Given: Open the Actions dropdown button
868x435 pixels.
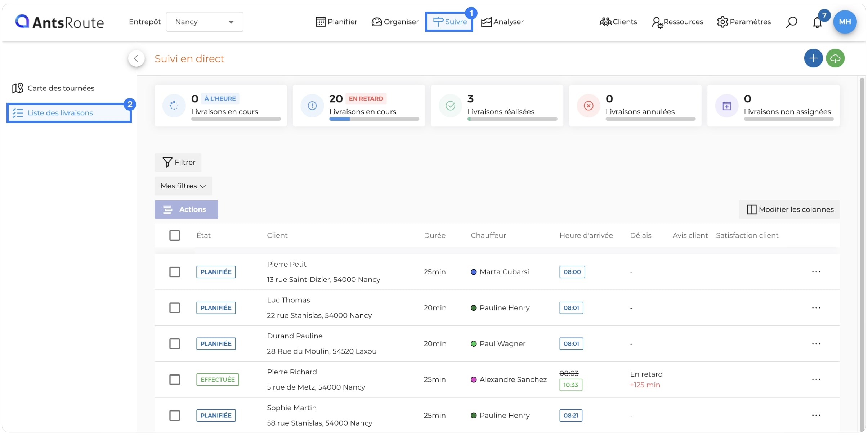Looking at the screenshot, I should point(186,209).
